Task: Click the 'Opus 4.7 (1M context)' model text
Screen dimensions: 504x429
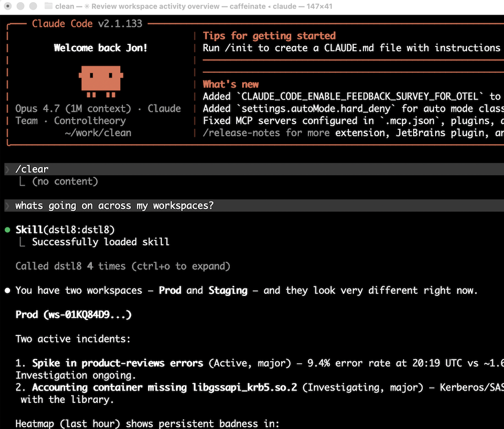Action: (73, 108)
